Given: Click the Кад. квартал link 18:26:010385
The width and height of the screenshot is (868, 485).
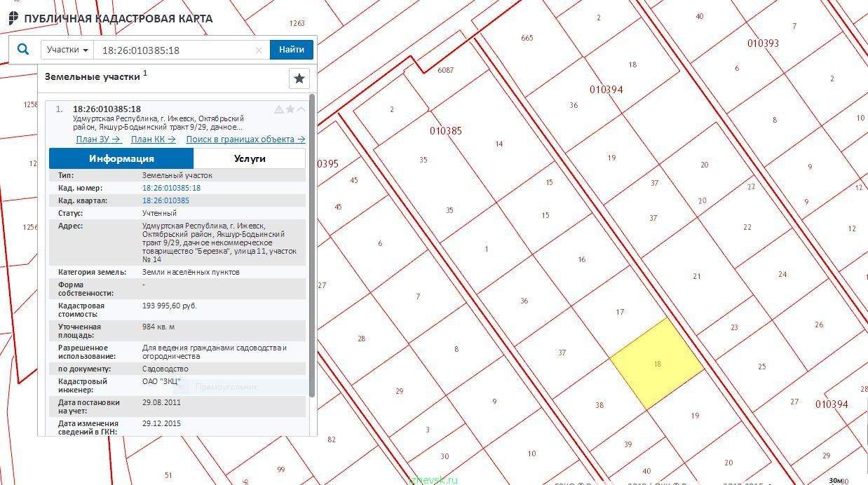Looking at the screenshot, I should click(x=165, y=200).
